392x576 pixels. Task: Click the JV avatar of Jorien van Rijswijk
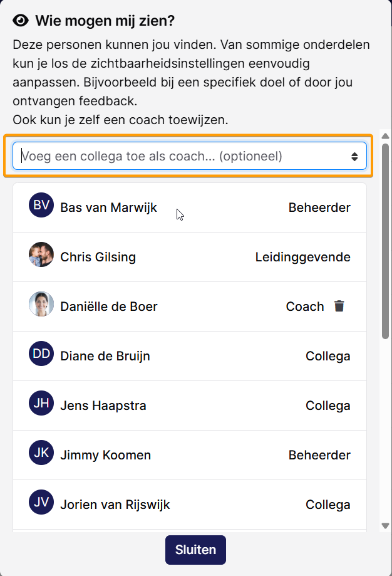tap(41, 502)
